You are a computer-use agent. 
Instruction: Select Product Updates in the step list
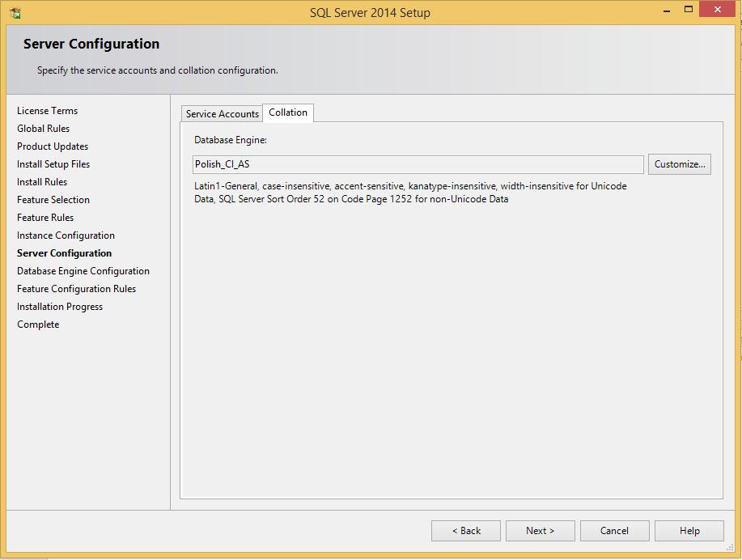(53, 146)
